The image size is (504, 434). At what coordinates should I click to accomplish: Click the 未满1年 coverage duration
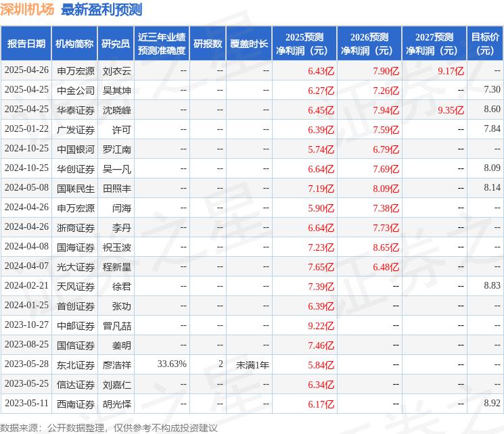[x=252, y=365]
